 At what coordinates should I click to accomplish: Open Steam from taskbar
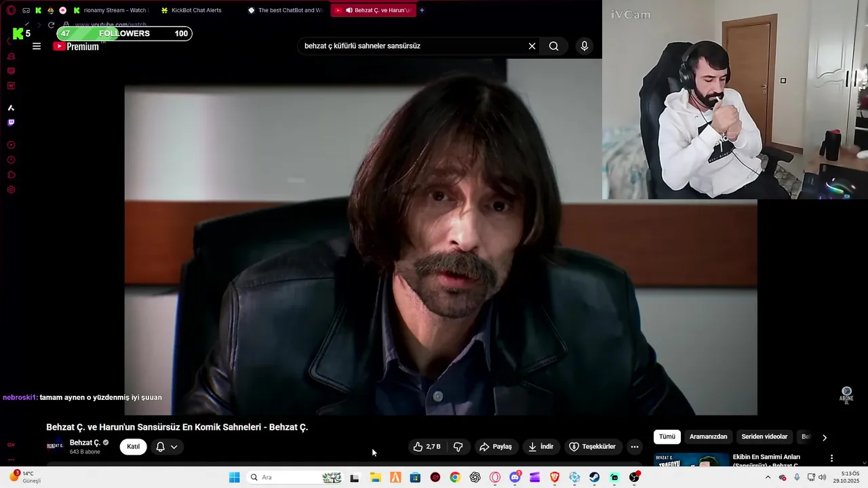[595, 477]
